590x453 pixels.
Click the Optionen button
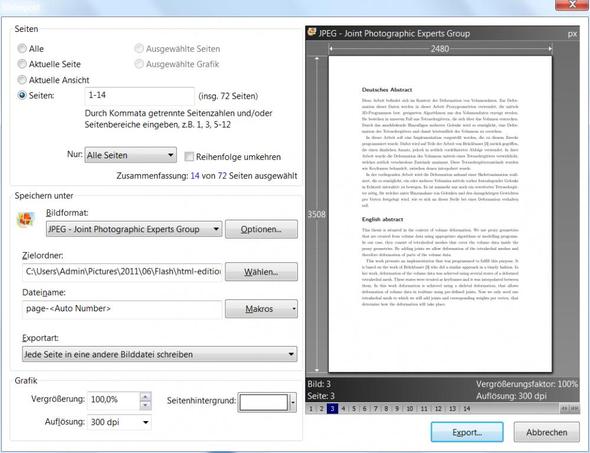tap(261, 229)
